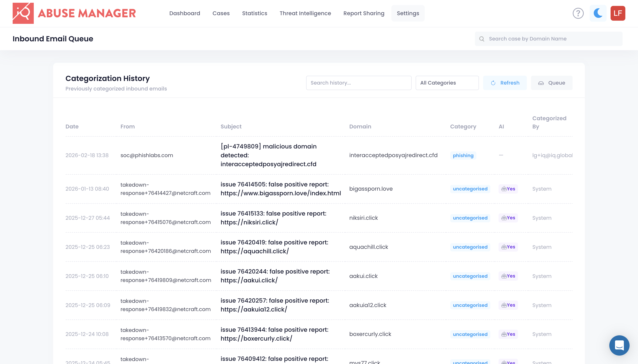Open subject issue 76420257 false positive report

(x=275, y=305)
